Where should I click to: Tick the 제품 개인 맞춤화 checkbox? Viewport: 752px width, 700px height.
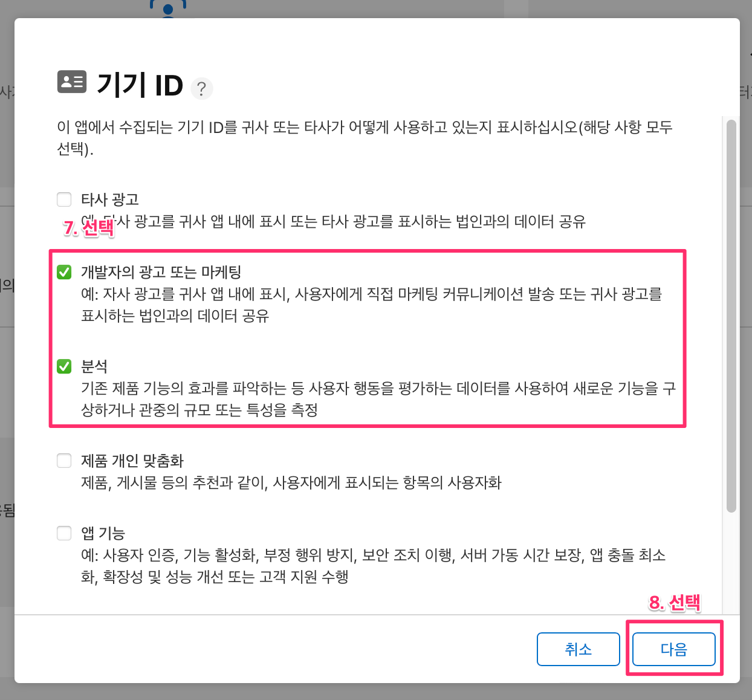click(x=64, y=461)
